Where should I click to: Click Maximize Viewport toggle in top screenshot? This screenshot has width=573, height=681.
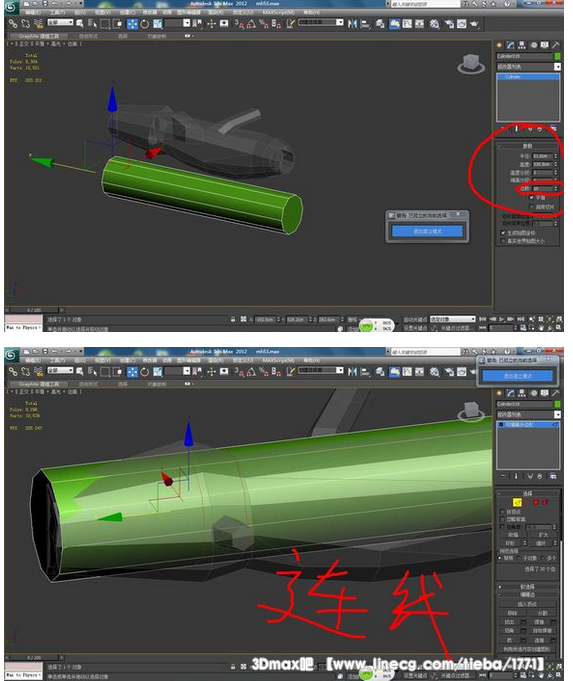point(559,327)
